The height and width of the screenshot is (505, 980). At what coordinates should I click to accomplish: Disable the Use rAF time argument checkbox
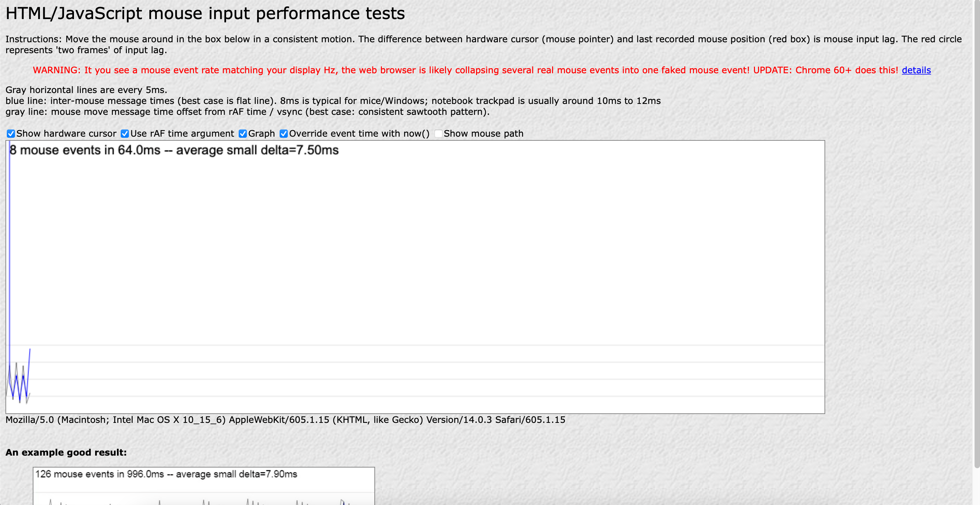[124, 134]
